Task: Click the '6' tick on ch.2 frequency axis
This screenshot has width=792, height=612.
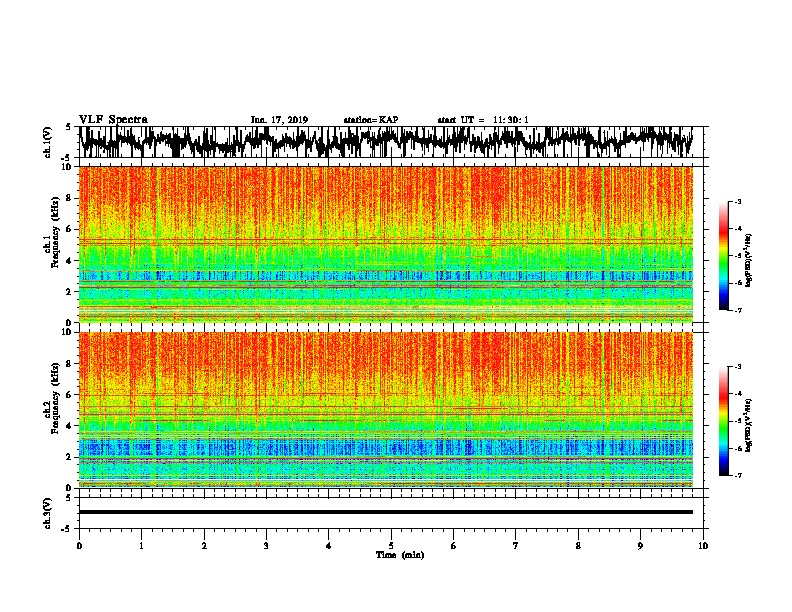Action: 69,394
